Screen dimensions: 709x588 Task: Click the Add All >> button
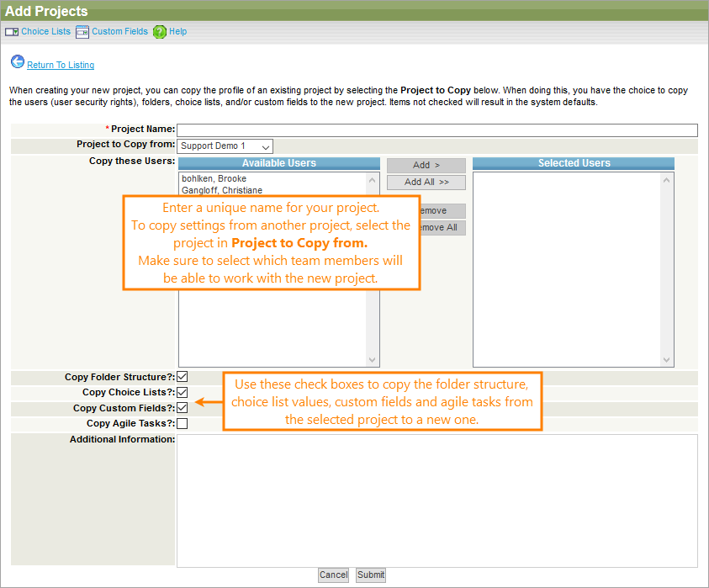[426, 182]
